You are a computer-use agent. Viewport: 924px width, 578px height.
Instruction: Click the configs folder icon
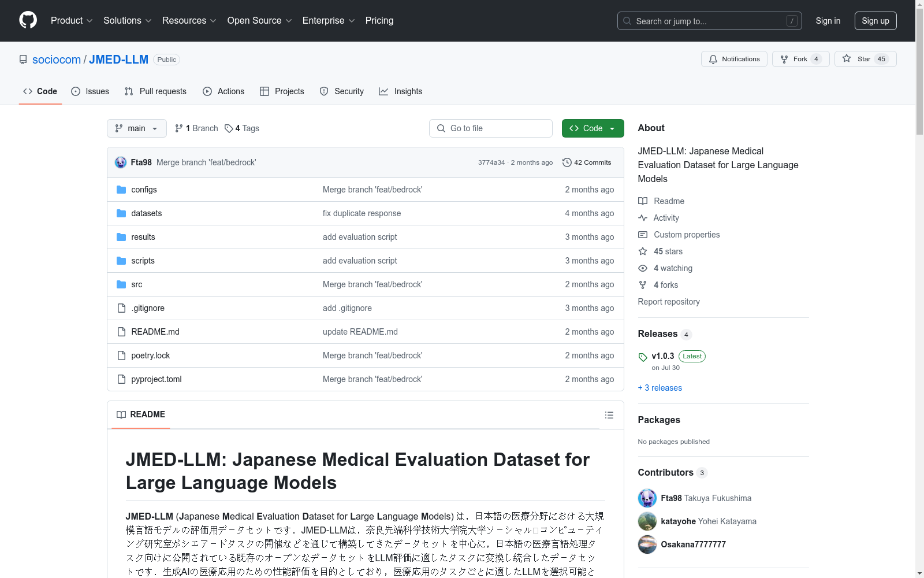[121, 190]
